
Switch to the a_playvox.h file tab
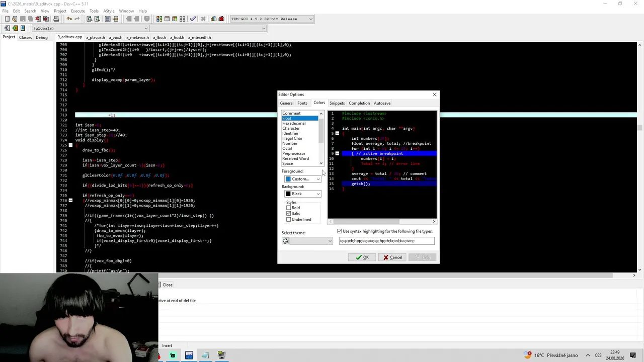pos(95,37)
